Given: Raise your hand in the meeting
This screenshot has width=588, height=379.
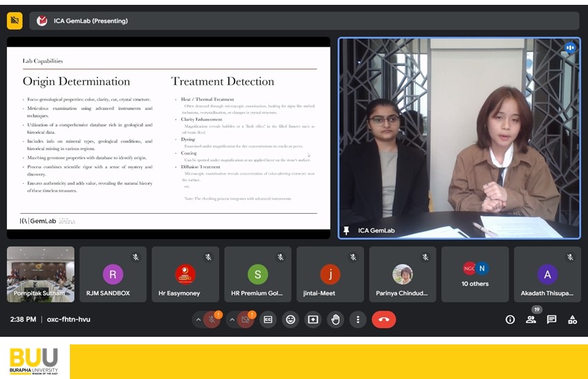Looking at the screenshot, I should point(336,320).
